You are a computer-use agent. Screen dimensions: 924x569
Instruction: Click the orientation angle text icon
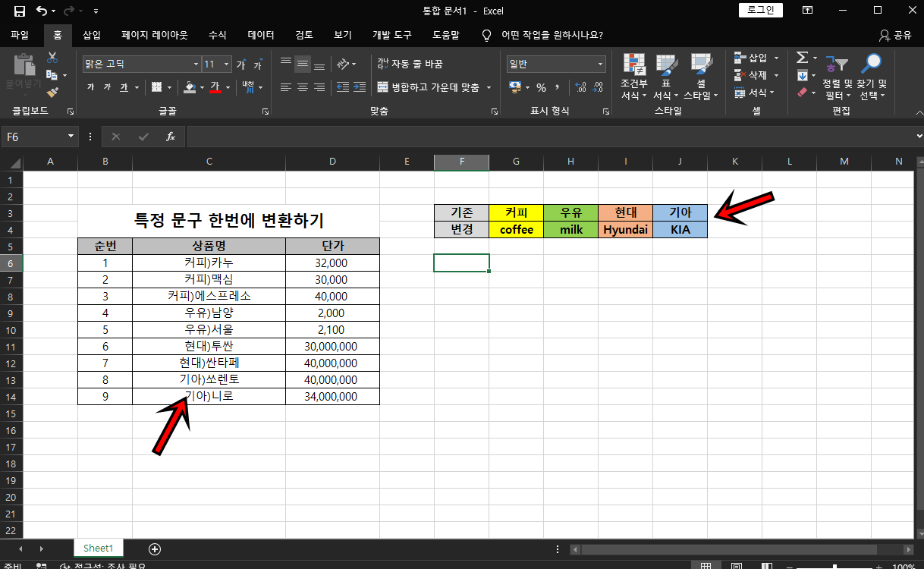pyautogui.click(x=343, y=64)
